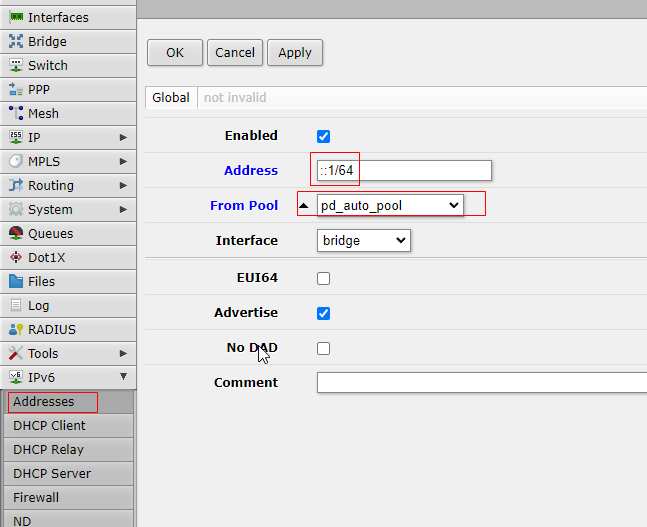This screenshot has height=527, width=647.
Task: Click the Interfaces icon in sidebar
Action: click(17, 17)
